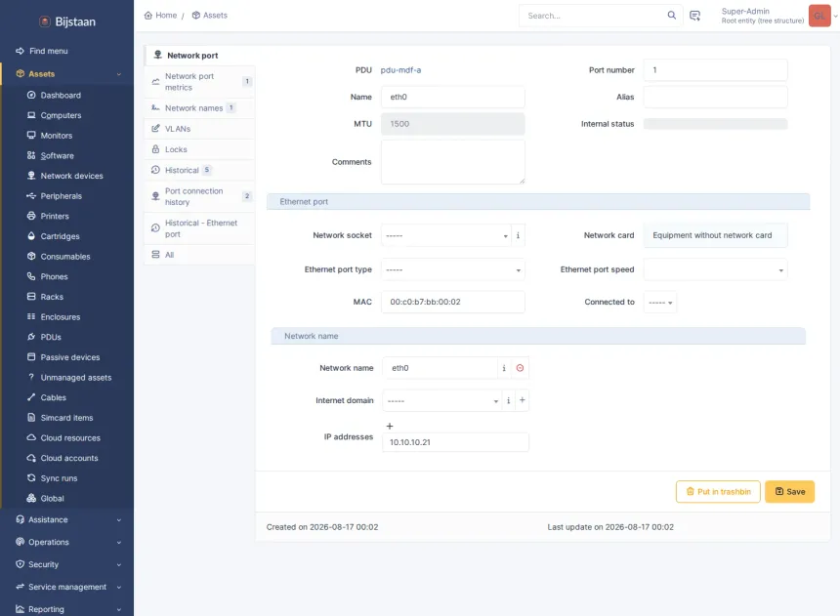Open Sync runs page
Screen dimensions: 840x616
pos(59,478)
